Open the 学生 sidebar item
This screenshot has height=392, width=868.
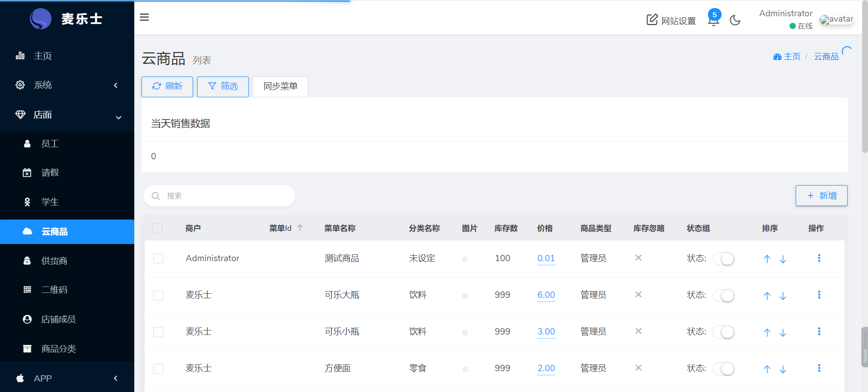(x=67, y=202)
